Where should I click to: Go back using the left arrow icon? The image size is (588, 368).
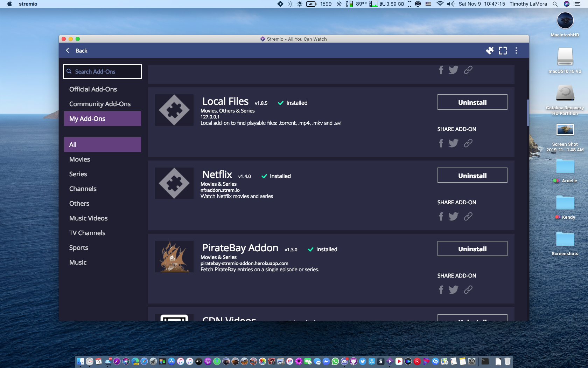68,50
